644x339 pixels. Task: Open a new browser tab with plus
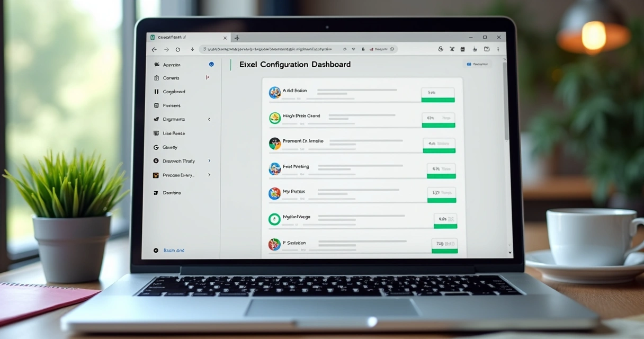point(237,38)
